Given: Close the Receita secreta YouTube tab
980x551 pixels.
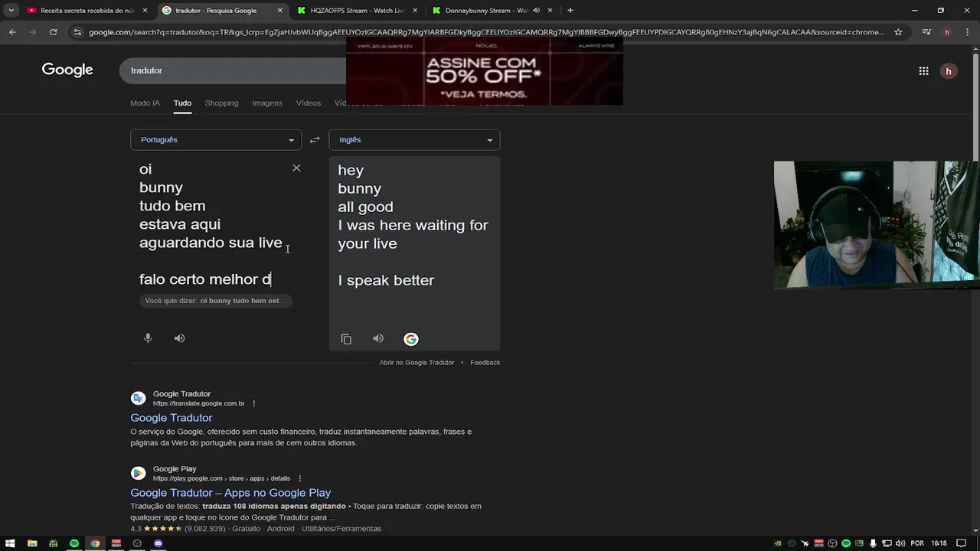Looking at the screenshot, I should tap(145, 11).
